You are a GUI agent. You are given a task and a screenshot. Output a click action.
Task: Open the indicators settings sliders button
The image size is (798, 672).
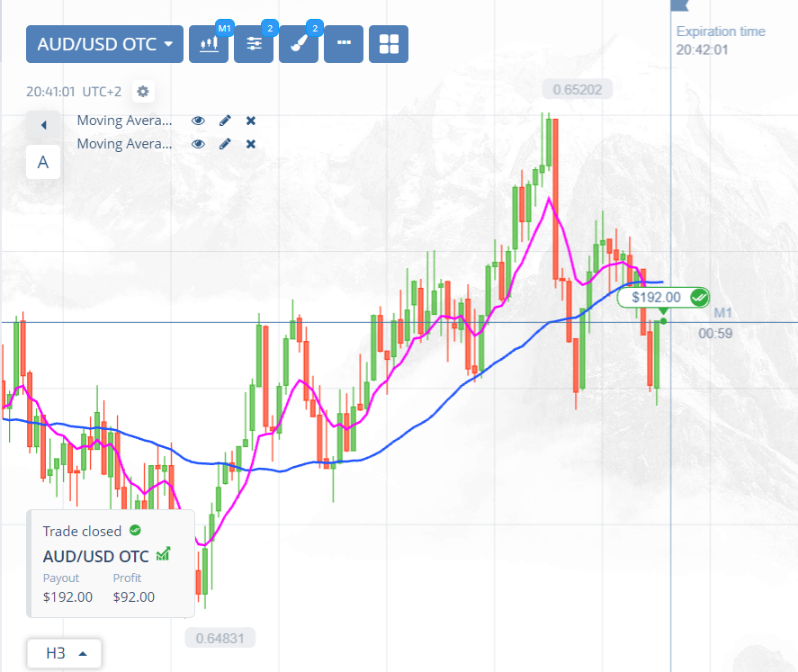click(254, 44)
